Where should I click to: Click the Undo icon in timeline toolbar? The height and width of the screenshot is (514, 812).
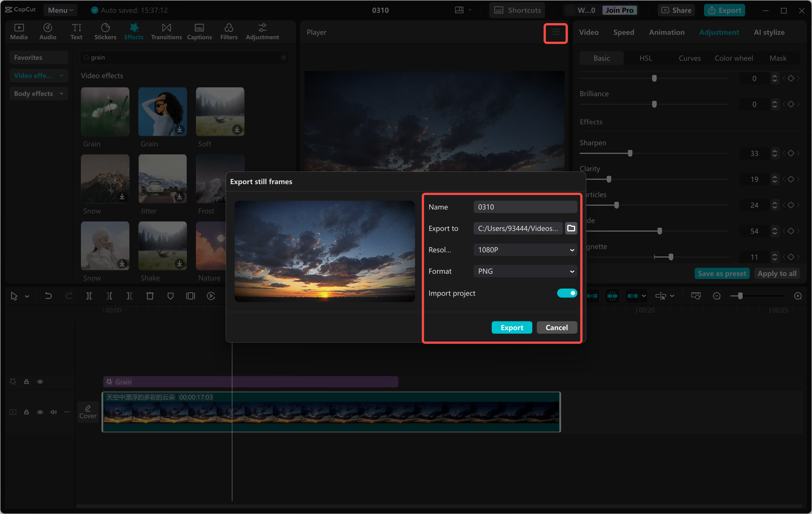48,296
